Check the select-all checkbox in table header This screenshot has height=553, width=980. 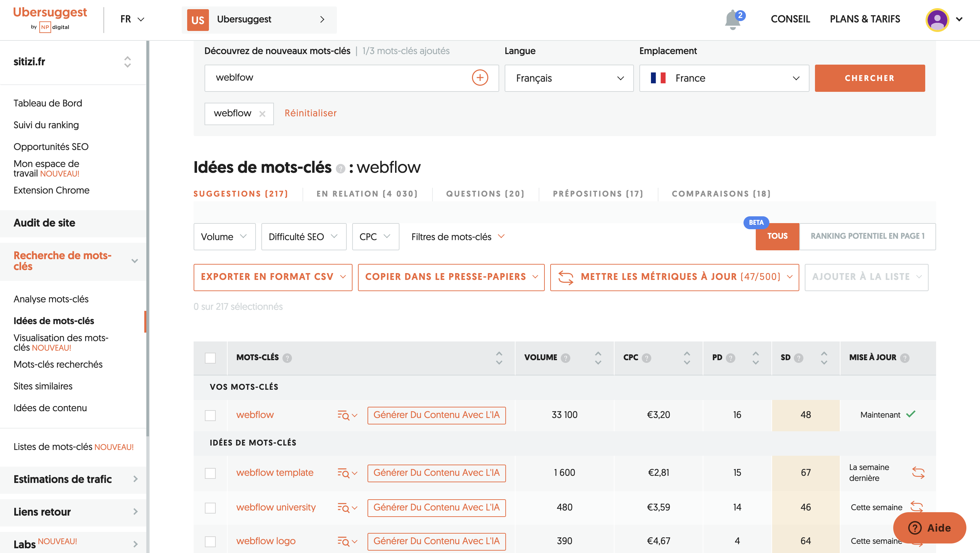tap(210, 358)
